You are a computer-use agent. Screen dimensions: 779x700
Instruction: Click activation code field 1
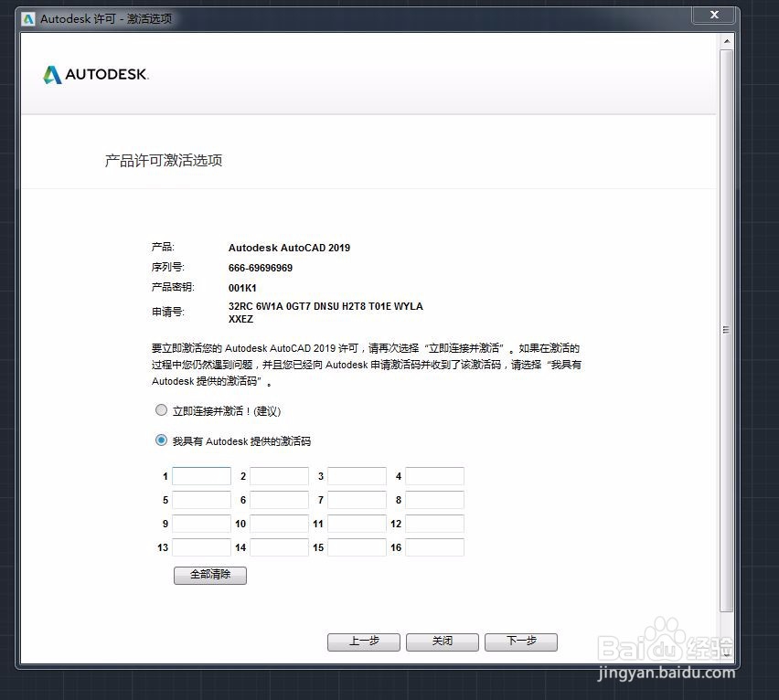202,476
